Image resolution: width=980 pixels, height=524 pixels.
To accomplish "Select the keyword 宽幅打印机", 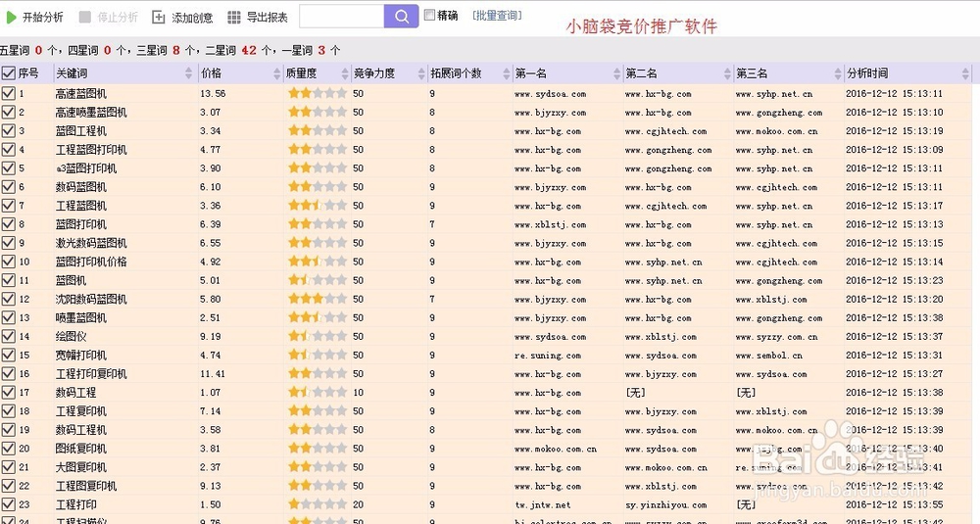I will pos(80,355).
